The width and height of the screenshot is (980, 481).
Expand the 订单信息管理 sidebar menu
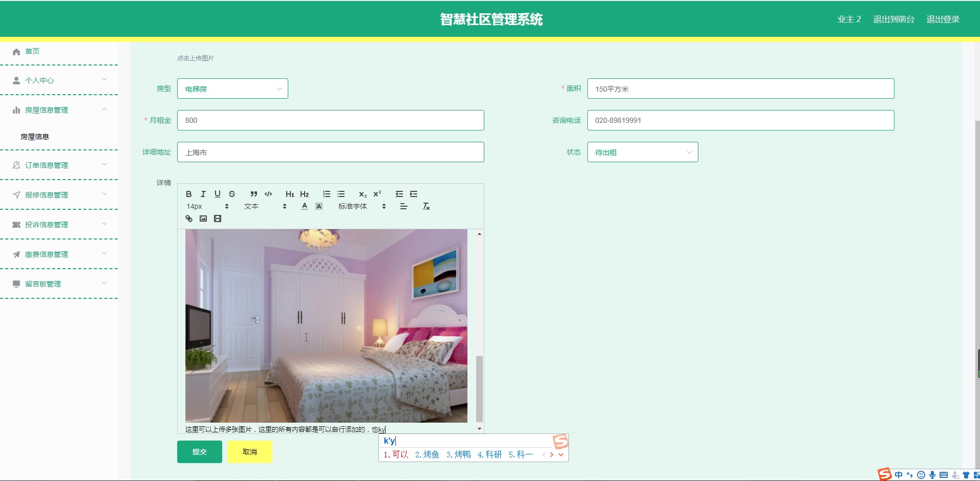click(59, 165)
